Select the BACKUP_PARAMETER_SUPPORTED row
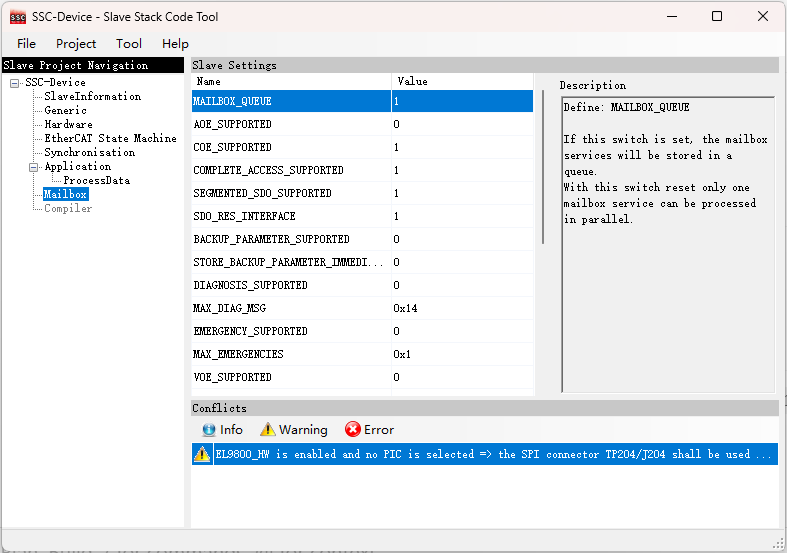The image size is (787, 553). 362,239
